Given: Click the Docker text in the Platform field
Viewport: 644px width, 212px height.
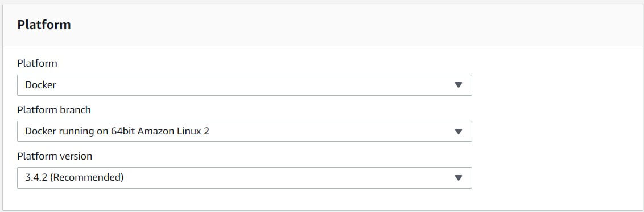Looking at the screenshot, I should click(40, 85).
